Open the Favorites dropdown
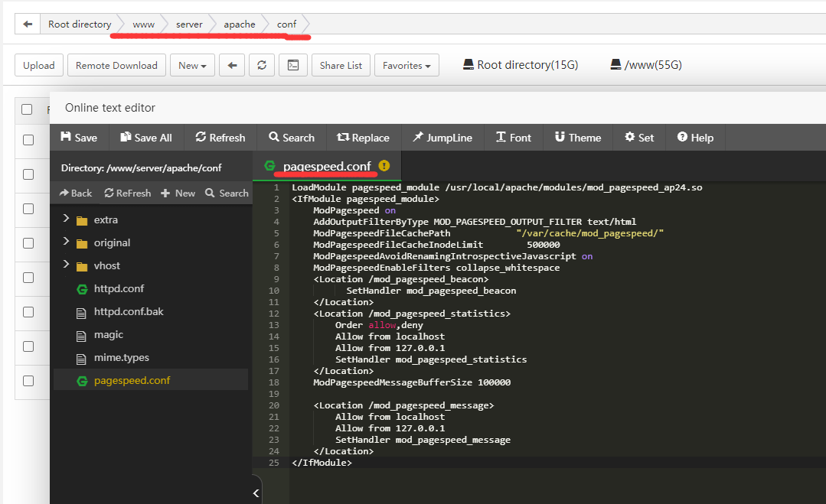826x504 pixels. pos(406,66)
